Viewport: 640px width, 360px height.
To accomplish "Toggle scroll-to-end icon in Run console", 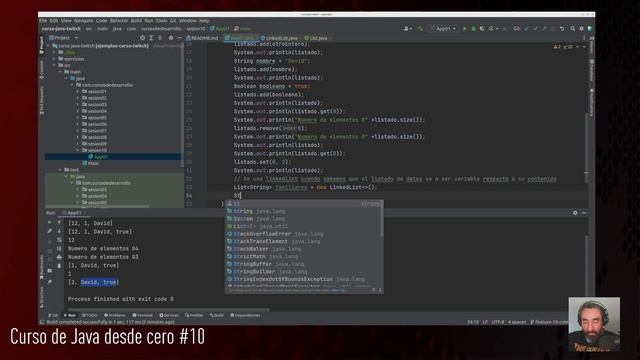I will pyautogui.click(x=59, y=249).
